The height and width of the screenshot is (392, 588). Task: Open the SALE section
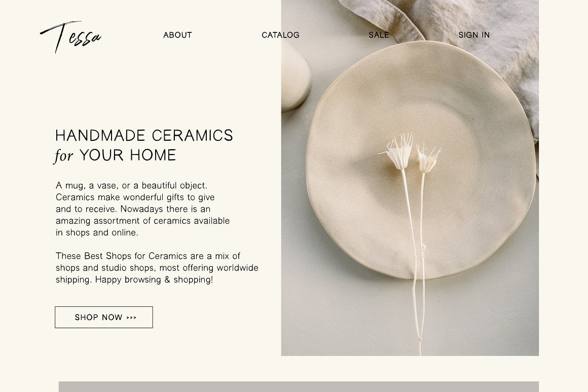pos(379,35)
